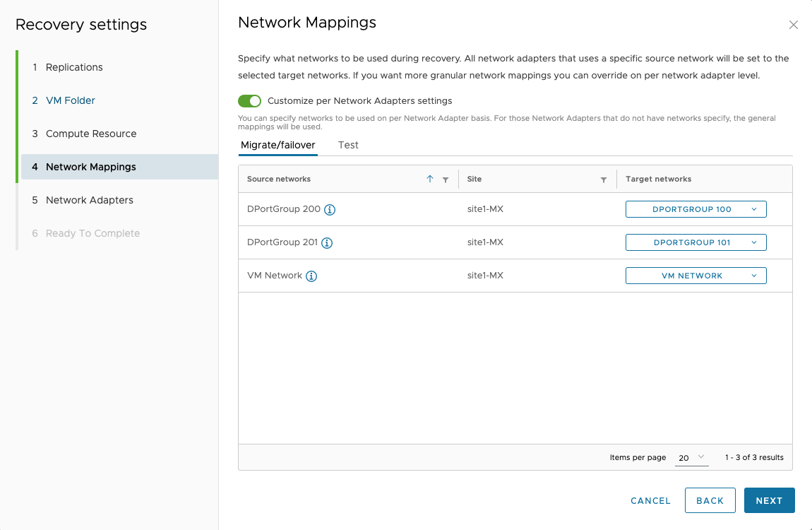Click the sort arrow in Source networks column

[430, 179]
